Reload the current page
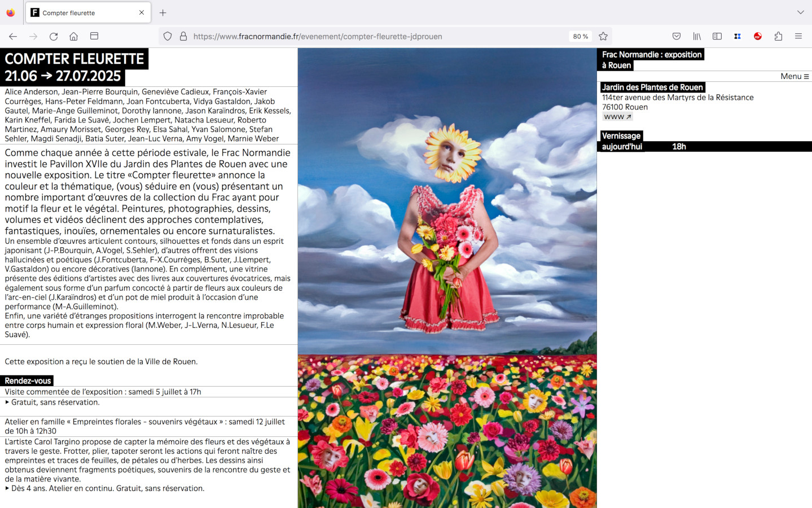812x508 pixels. [x=54, y=36]
